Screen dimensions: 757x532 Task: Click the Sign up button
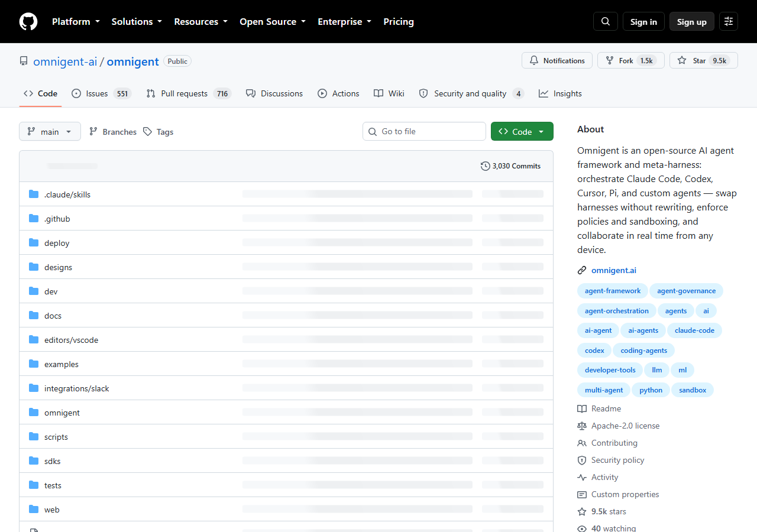click(692, 21)
